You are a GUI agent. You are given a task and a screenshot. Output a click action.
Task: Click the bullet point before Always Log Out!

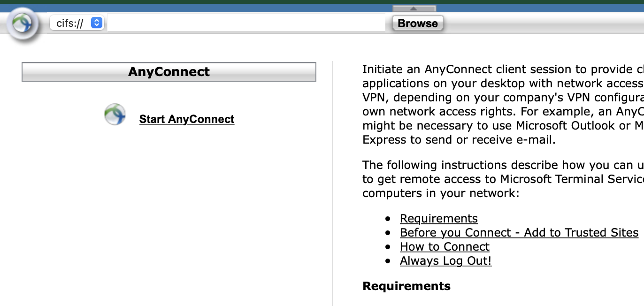(x=388, y=261)
